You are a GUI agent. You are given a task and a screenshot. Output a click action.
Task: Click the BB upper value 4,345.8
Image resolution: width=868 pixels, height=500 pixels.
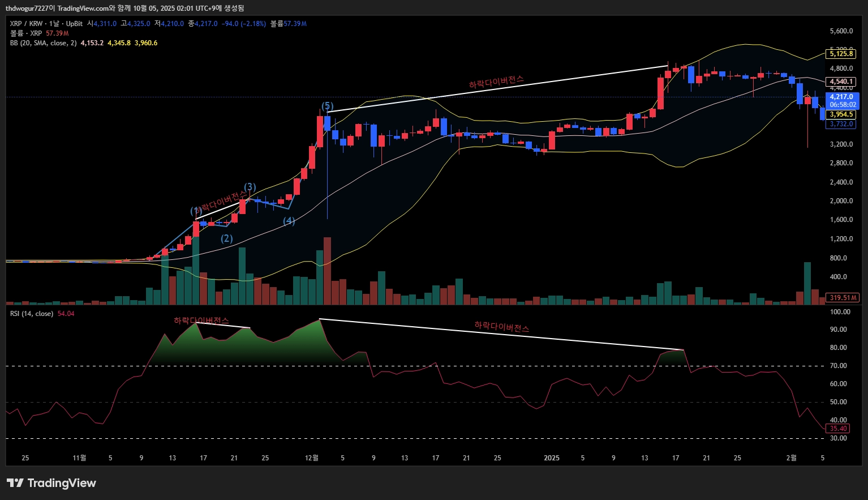119,43
